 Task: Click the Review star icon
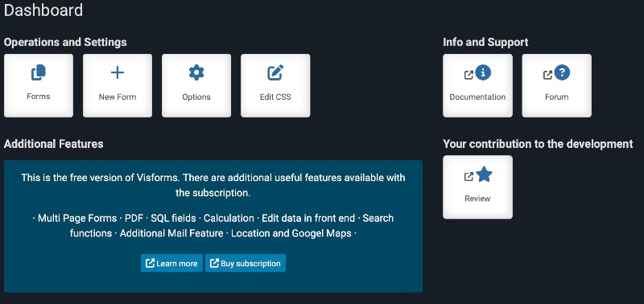[x=485, y=175]
